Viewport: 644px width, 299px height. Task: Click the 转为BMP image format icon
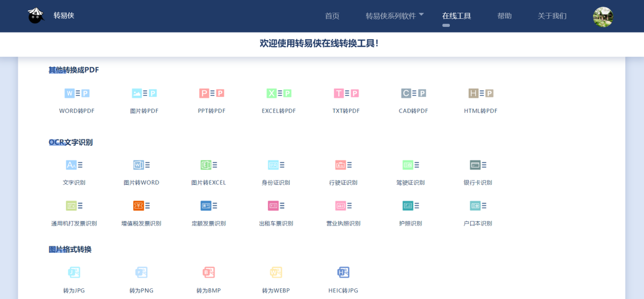209,272
